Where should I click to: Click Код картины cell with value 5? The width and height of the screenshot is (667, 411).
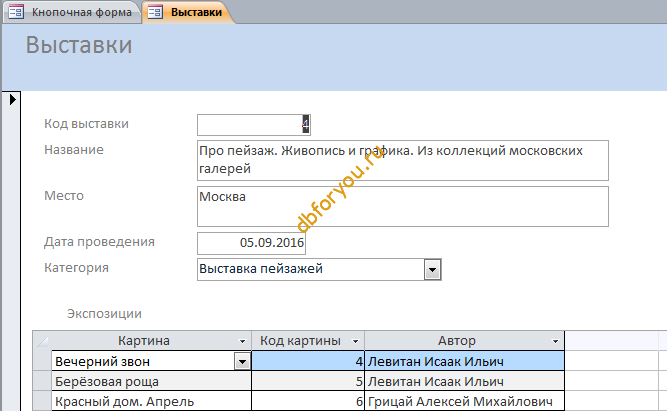308,381
